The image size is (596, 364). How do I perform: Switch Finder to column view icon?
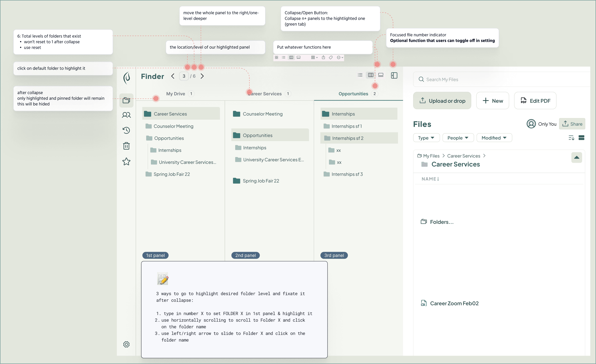(x=370, y=75)
